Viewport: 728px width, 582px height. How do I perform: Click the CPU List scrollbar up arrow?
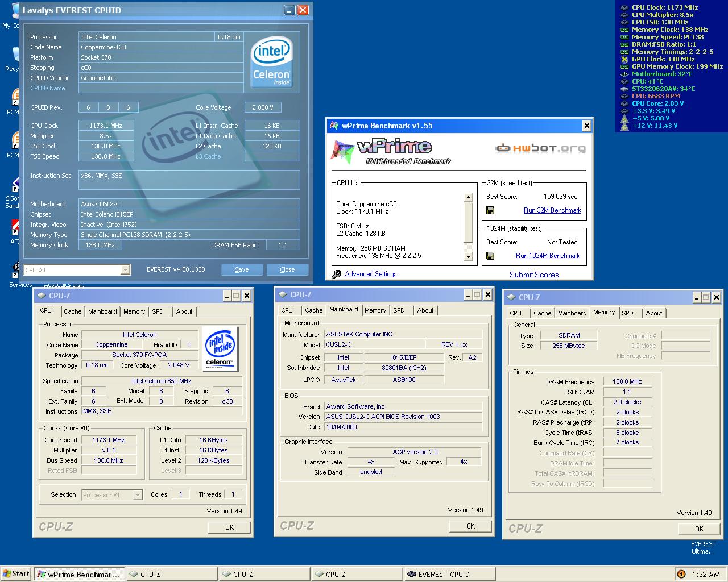click(469, 198)
